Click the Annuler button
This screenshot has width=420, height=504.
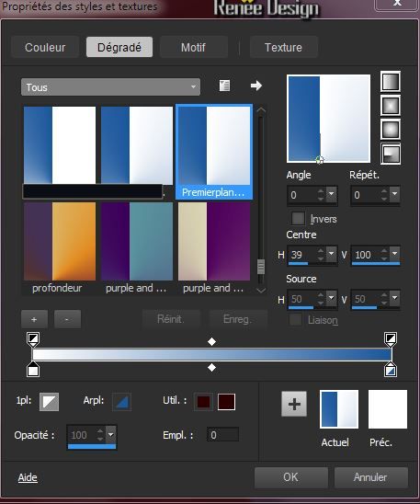pyautogui.click(x=371, y=477)
